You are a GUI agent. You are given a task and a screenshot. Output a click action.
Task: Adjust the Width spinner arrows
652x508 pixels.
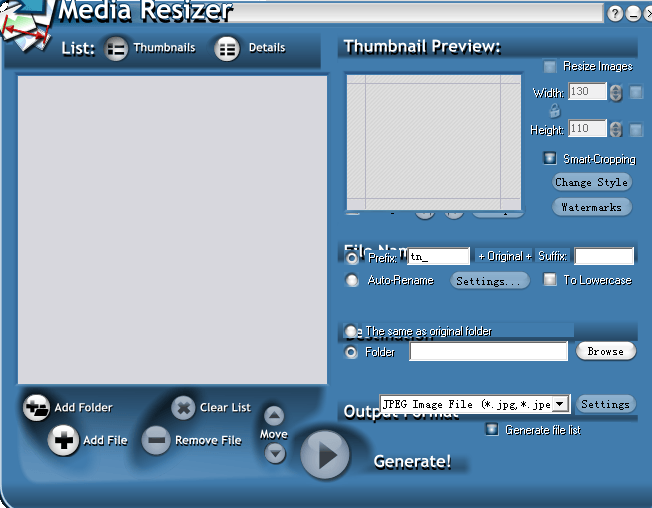pos(616,92)
